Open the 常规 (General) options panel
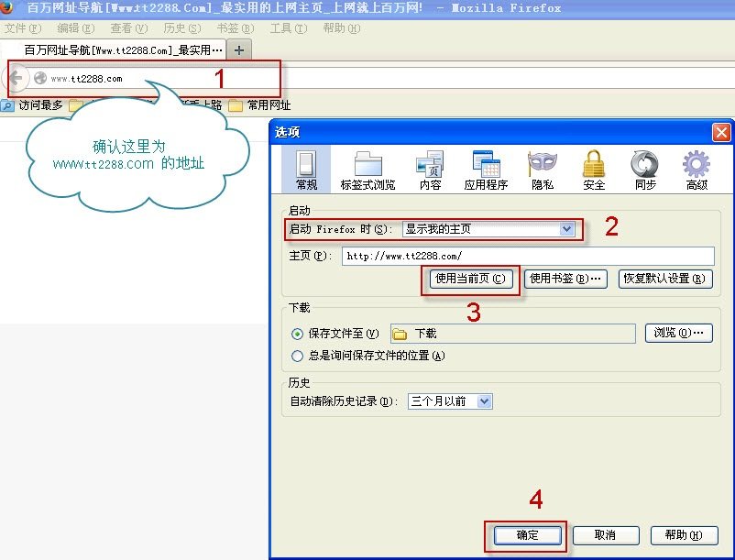This screenshot has height=560, width=735. coord(306,170)
